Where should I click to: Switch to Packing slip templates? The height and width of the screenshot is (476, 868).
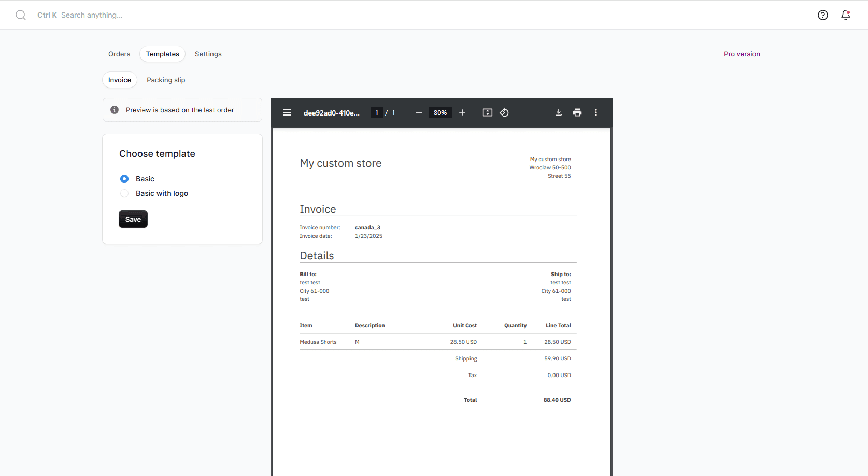click(x=166, y=80)
